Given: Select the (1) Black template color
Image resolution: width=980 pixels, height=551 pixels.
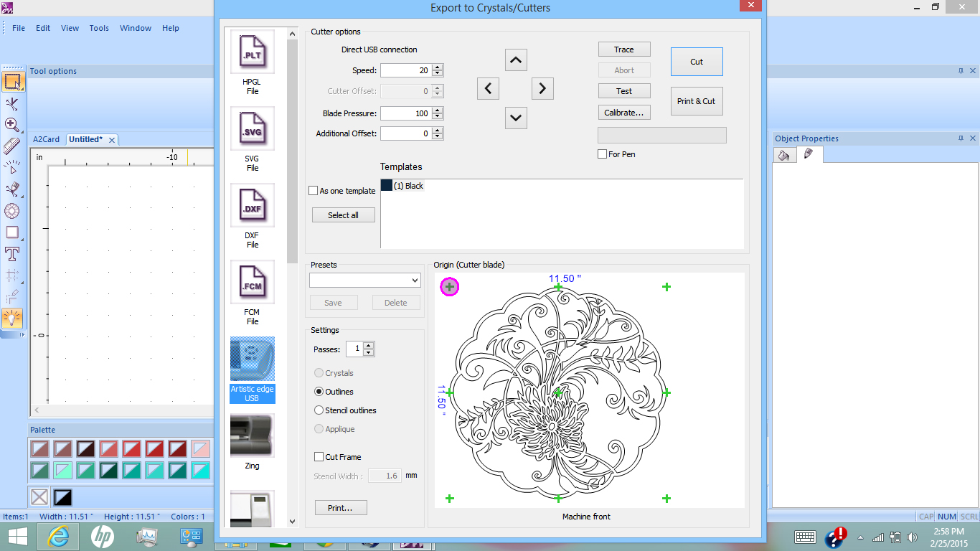Looking at the screenshot, I should 402,186.
